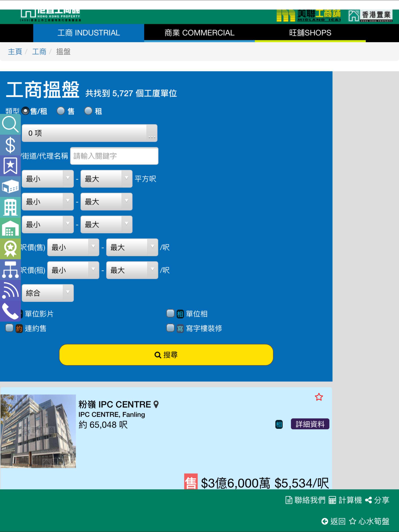Open the dollar sign sidebar icon
Image resolution: width=399 pixels, height=532 pixels.
click(x=10, y=145)
